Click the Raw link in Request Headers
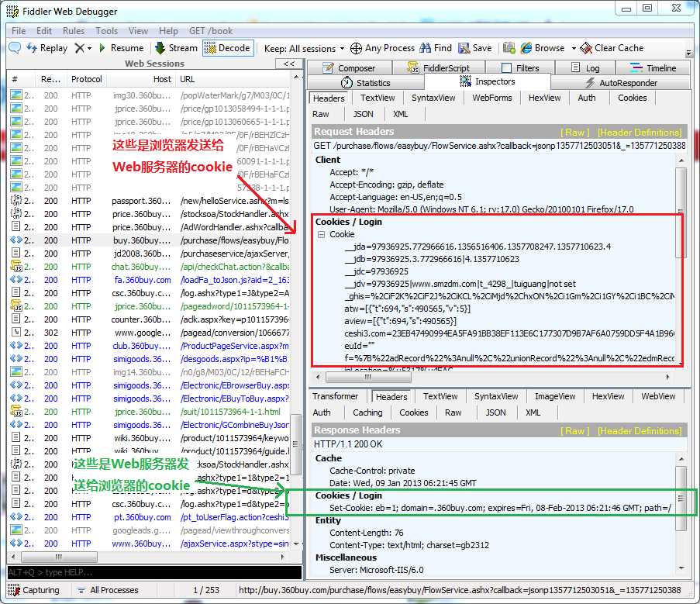 tap(575, 133)
